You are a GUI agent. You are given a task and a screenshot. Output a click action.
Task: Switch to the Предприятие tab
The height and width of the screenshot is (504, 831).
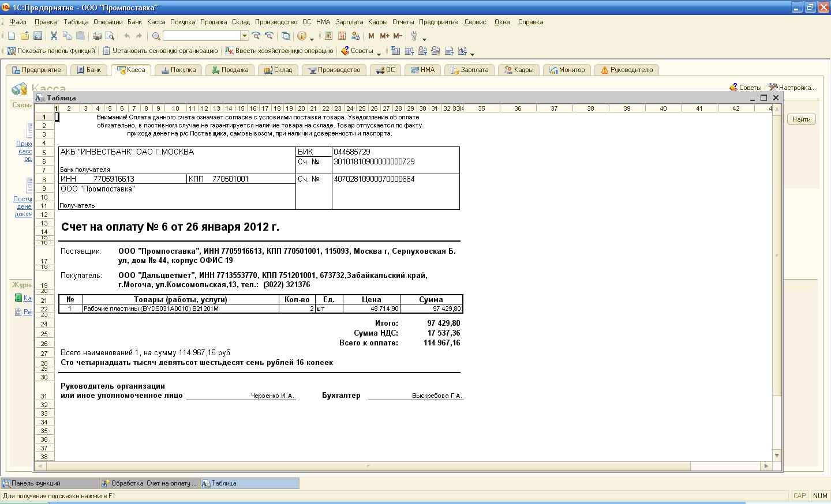pyautogui.click(x=36, y=70)
